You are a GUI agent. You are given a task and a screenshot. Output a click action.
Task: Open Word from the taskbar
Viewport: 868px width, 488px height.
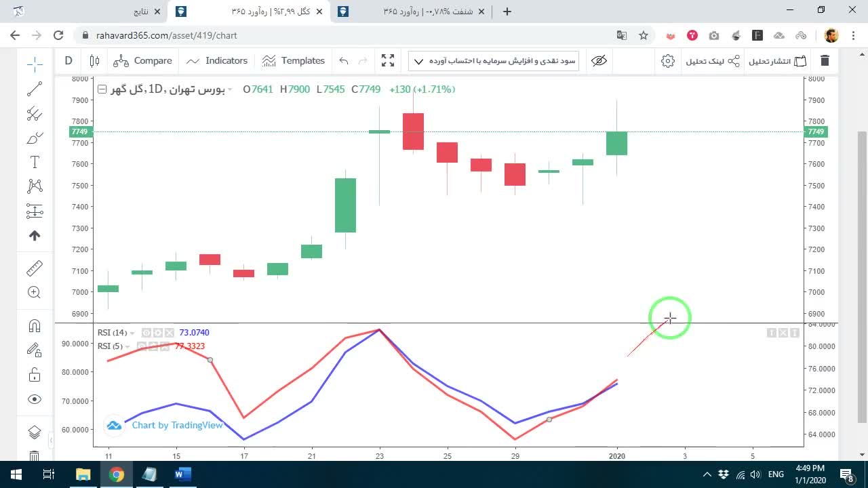tap(182, 474)
